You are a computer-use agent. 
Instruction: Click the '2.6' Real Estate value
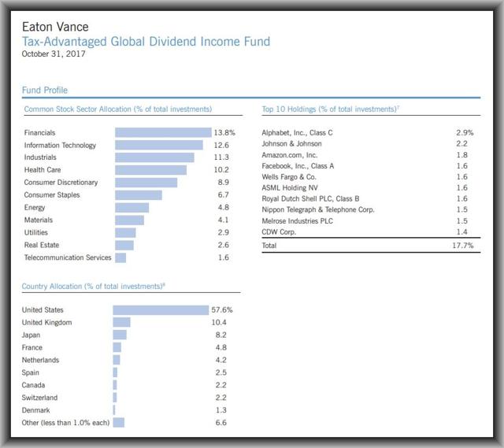224,245
